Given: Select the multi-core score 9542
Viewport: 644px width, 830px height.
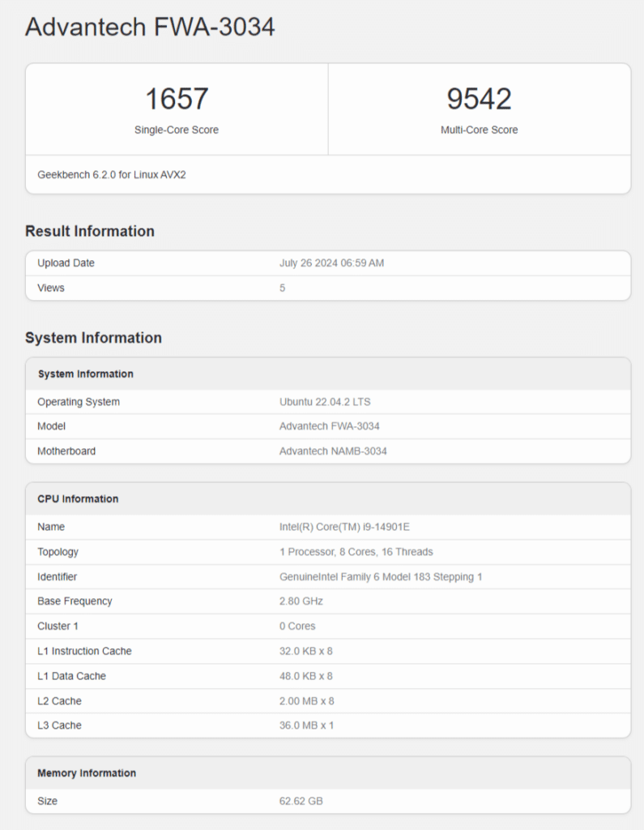Looking at the screenshot, I should [x=479, y=99].
